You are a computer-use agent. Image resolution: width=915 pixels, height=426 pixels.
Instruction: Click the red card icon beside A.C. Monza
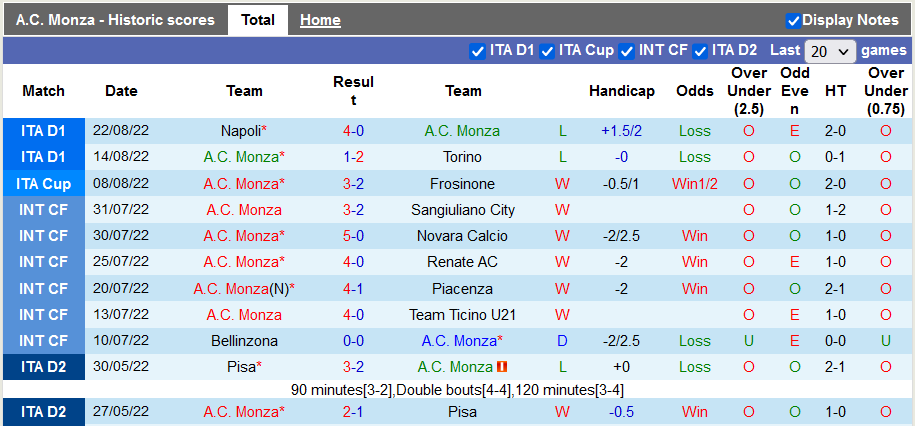pos(502,367)
